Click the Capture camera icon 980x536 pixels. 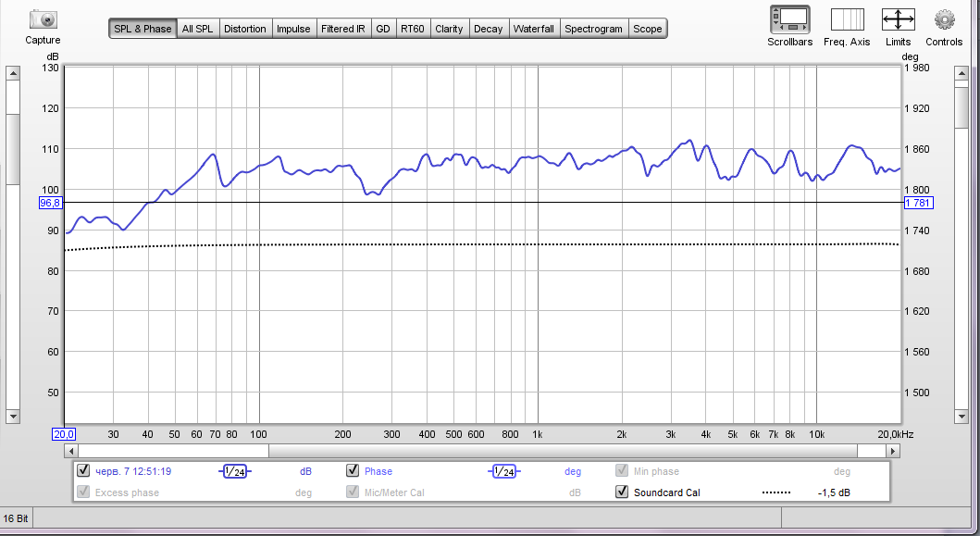43,19
